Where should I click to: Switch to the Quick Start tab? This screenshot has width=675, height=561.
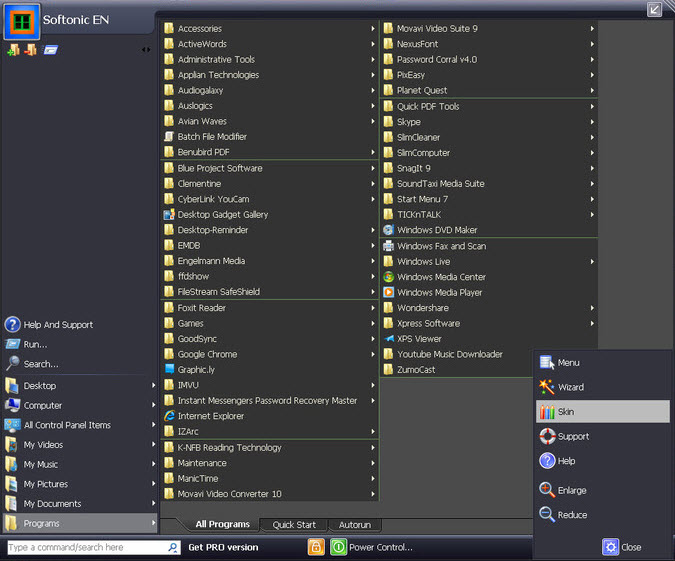[x=294, y=525]
